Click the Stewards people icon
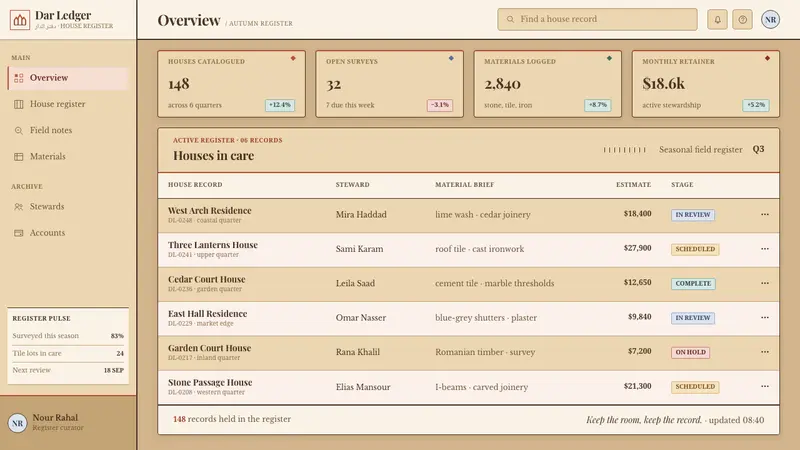Screen dimensions: 800x450 (19, 207)
